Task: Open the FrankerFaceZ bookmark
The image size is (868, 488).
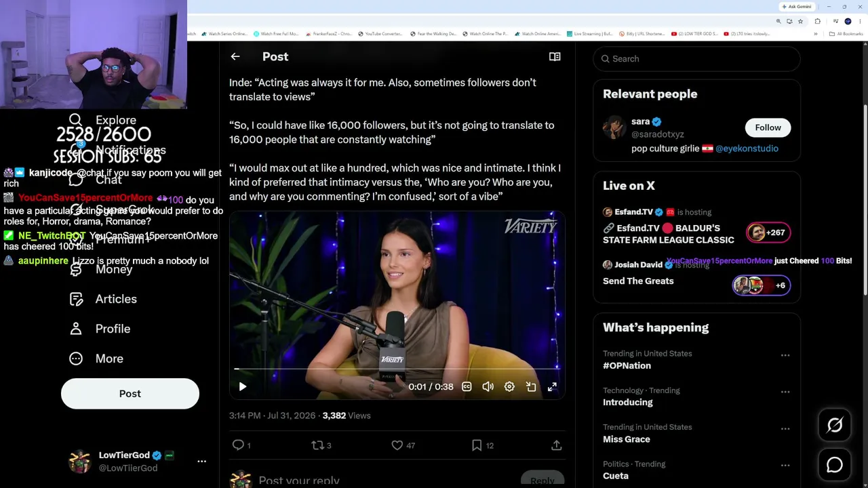Action: tap(329, 34)
